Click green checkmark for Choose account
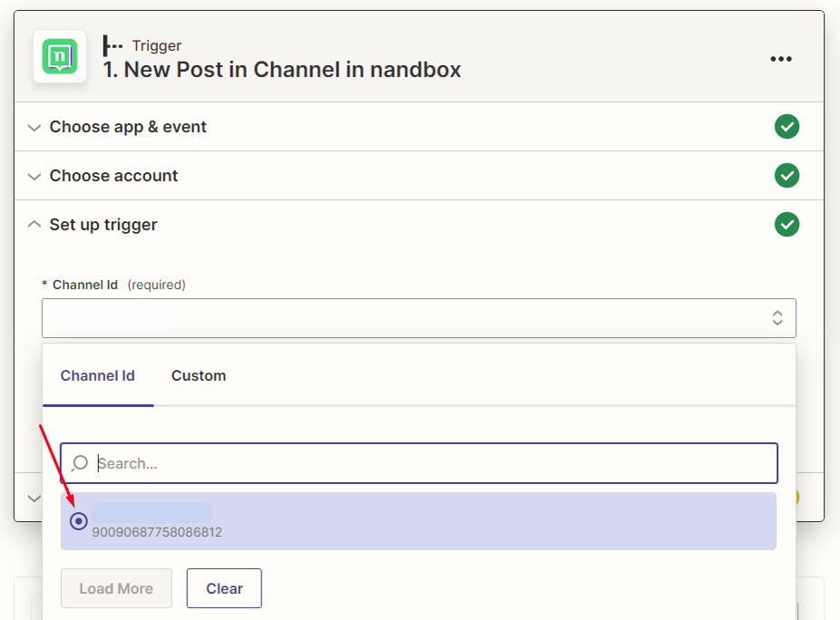This screenshot has width=840, height=620. (x=786, y=176)
